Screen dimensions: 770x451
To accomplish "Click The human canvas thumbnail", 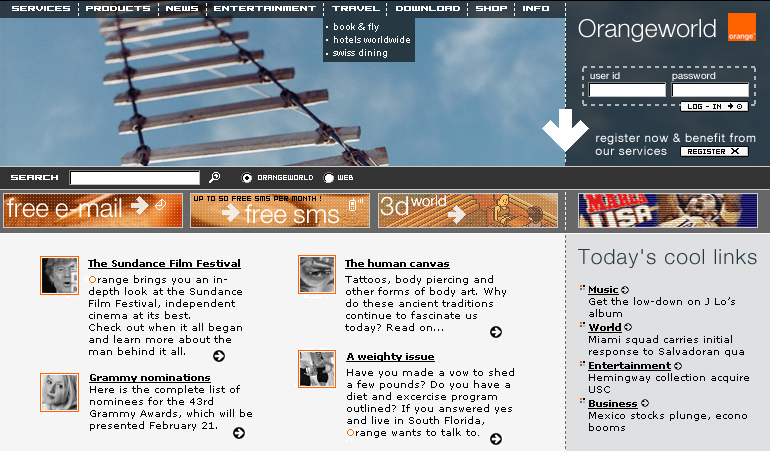I will 317,274.
